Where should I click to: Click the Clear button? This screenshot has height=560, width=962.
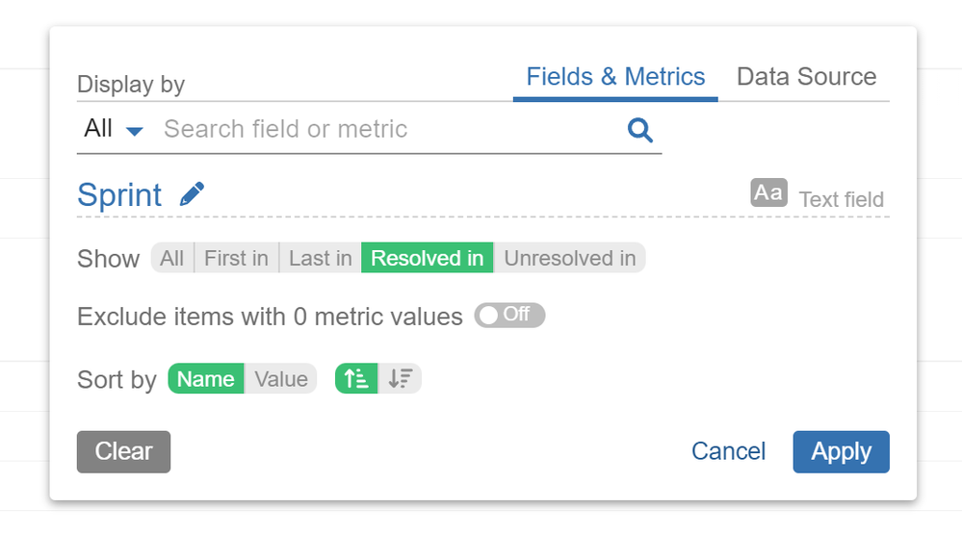point(123,451)
